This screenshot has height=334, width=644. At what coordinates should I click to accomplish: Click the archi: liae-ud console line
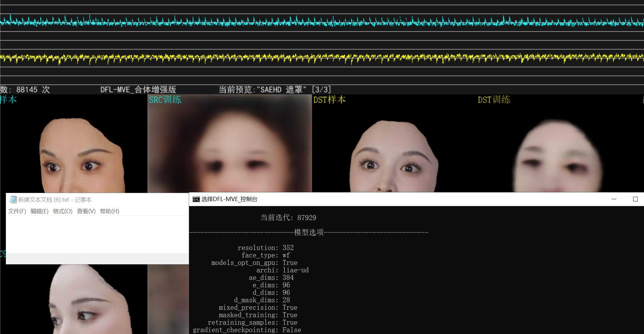282,270
